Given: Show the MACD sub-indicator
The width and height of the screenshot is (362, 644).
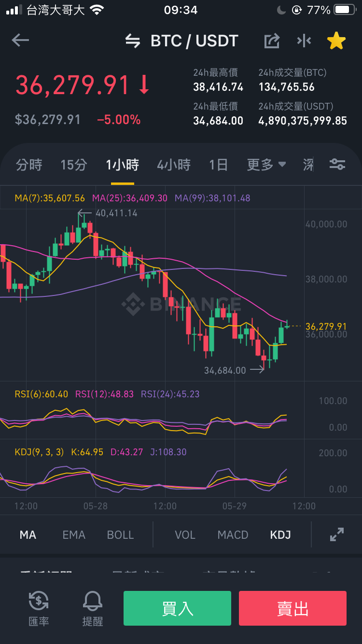Looking at the screenshot, I should click(233, 535).
